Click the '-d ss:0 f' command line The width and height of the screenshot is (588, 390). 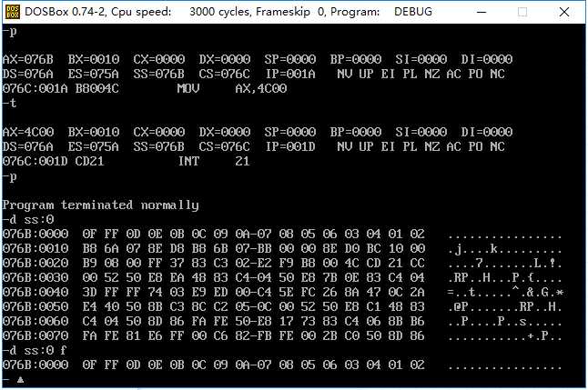tap(35, 351)
